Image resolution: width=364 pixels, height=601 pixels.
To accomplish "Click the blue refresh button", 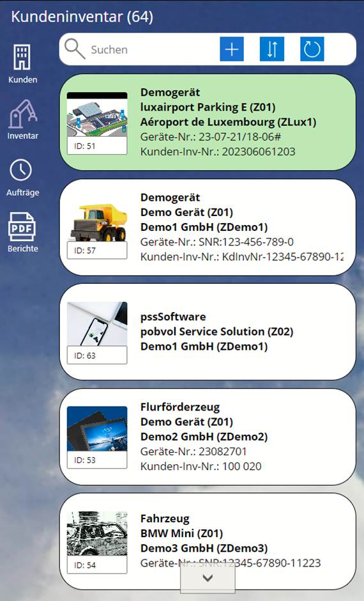I will click(x=312, y=49).
